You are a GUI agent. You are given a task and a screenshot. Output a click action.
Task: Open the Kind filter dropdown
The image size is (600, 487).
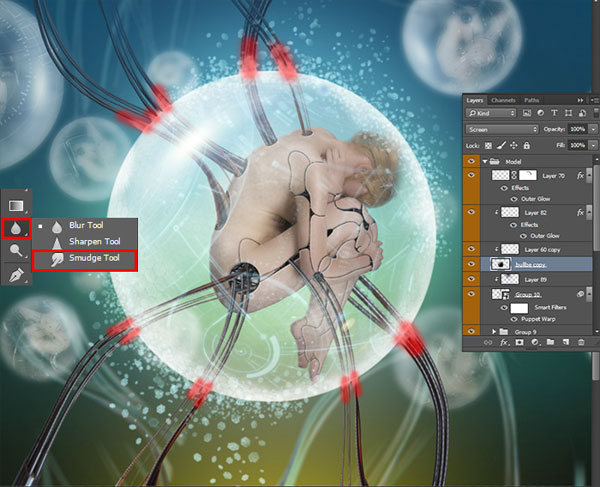(x=492, y=113)
